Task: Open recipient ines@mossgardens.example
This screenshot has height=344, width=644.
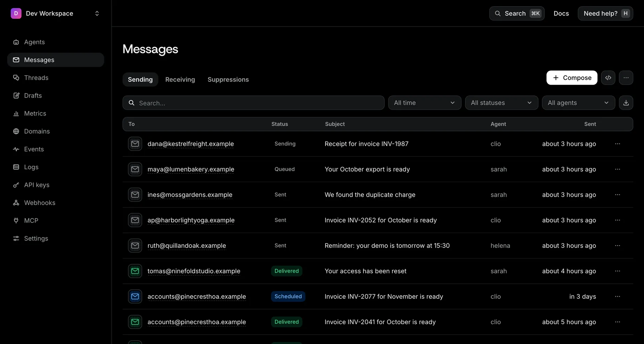Action: (190, 195)
